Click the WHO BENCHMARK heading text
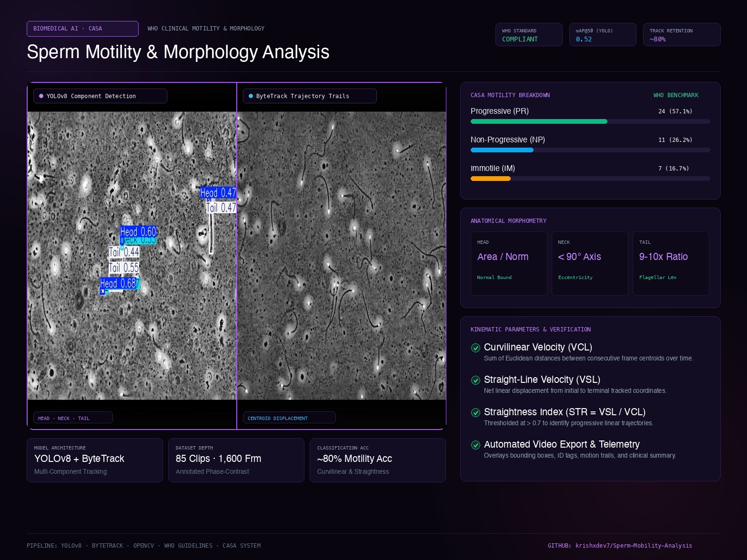This screenshot has width=747, height=560. pyautogui.click(x=676, y=95)
